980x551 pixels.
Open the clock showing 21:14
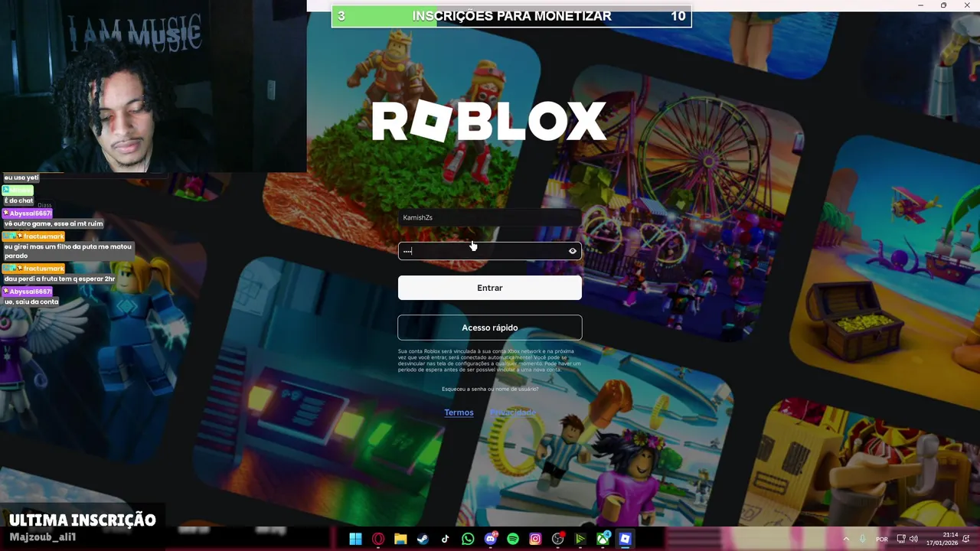942,539
